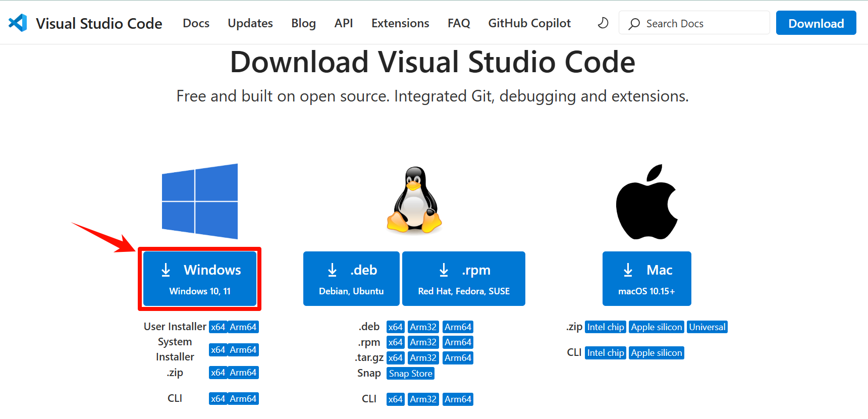
Task: Toggle dark theme moon icon
Action: click(603, 23)
